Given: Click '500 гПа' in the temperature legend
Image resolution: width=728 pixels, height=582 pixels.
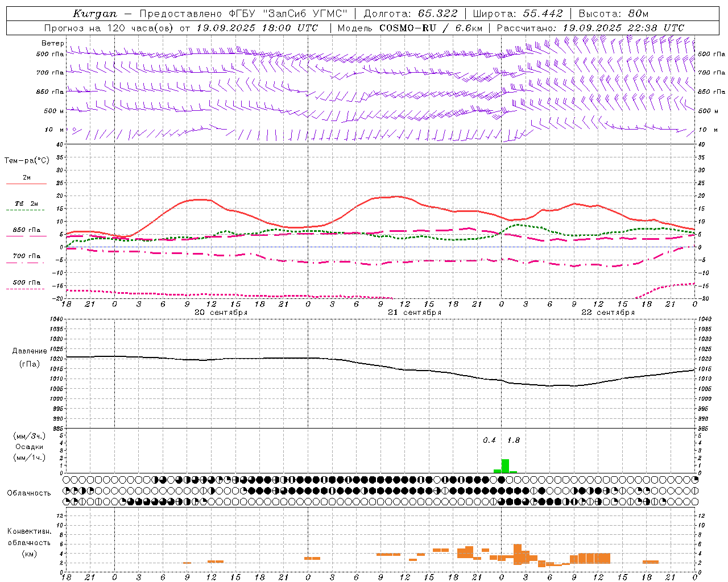Looking at the screenshot, I should point(27,282).
